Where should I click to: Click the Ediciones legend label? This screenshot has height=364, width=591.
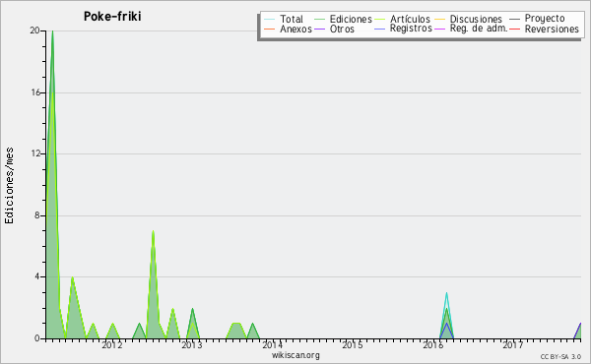coord(351,19)
